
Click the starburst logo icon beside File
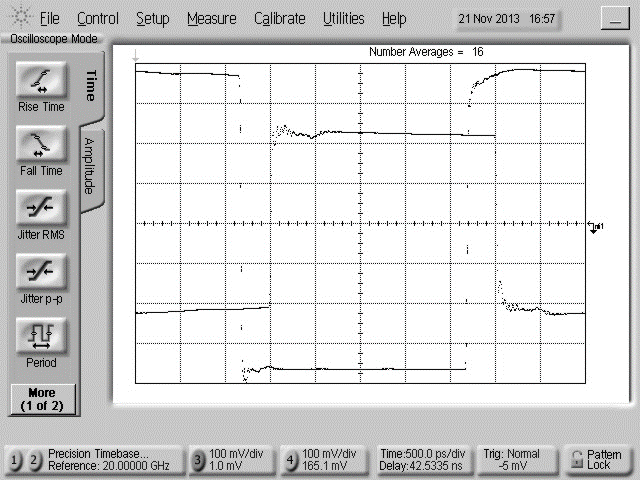(x=20, y=17)
